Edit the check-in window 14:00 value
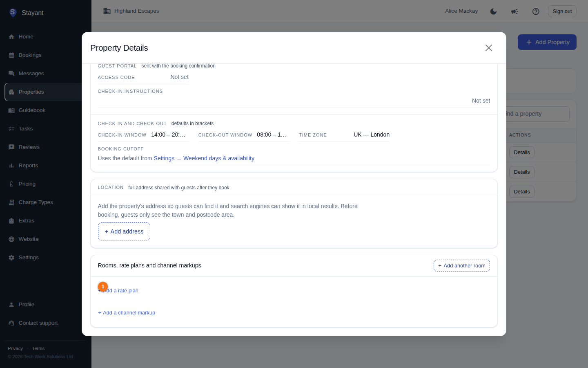The width and height of the screenshot is (588, 368). pyautogui.click(x=168, y=135)
